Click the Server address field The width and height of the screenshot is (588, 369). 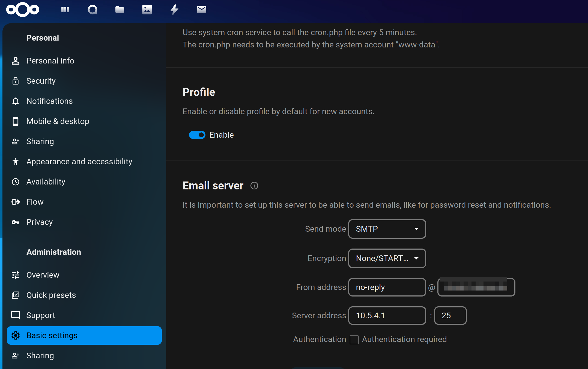tap(387, 316)
